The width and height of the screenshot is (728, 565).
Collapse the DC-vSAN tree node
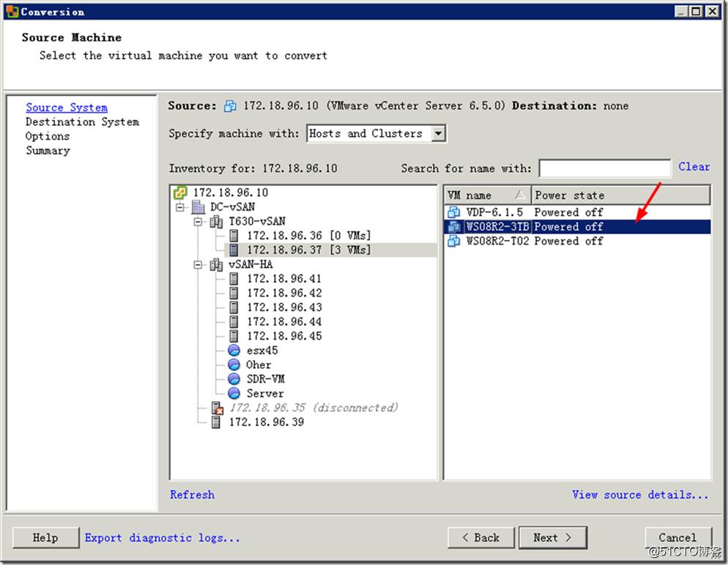181,207
